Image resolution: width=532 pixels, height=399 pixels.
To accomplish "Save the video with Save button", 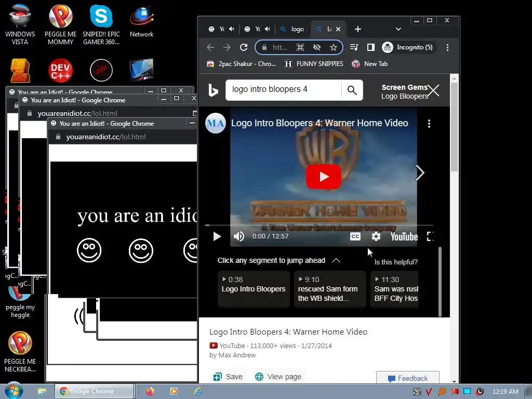I will [x=228, y=377].
